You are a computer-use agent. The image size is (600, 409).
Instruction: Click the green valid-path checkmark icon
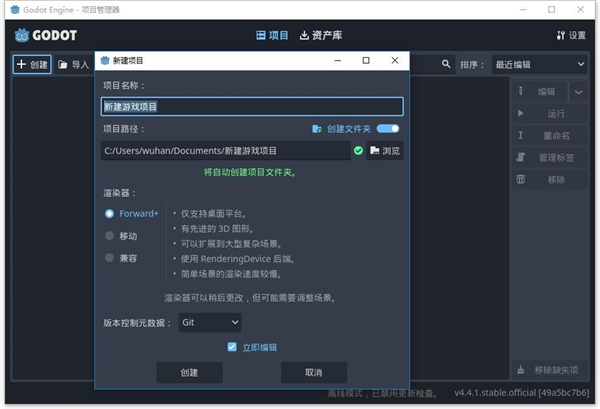pyautogui.click(x=359, y=150)
